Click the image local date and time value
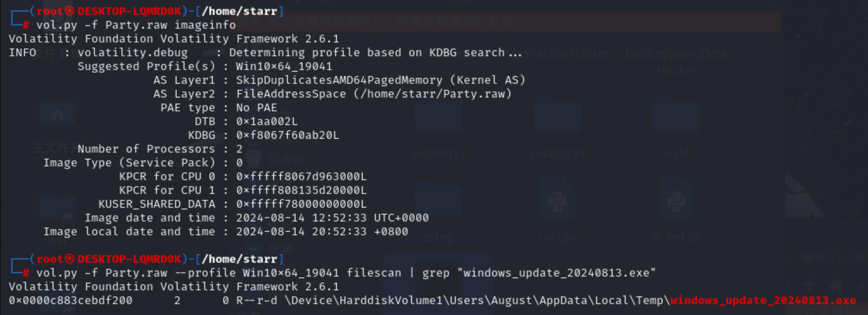The height and width of the screenshot is (315, 868). (x=322, y=232)
